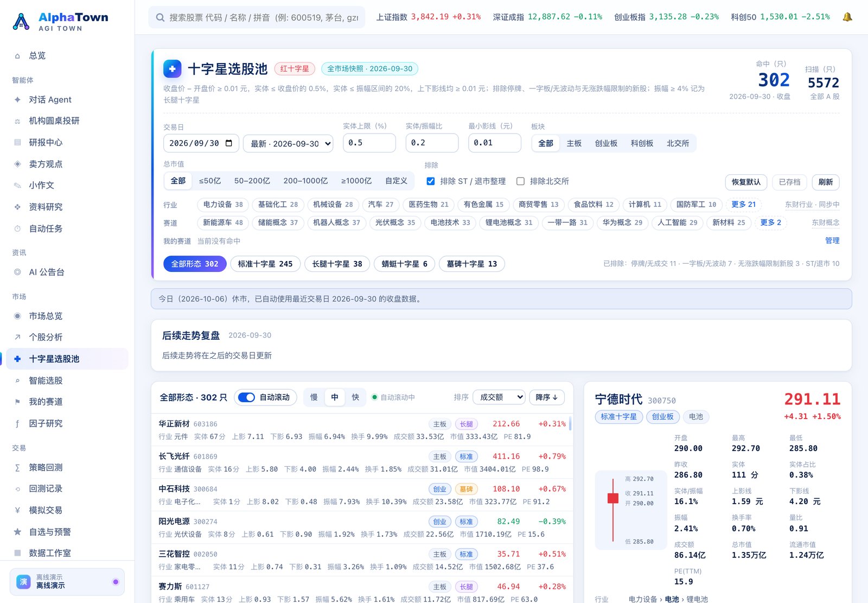This screenshot has width=868, height=603.
Task: Click the 市场总览 sidebar icon
Action: pos(17,316)
